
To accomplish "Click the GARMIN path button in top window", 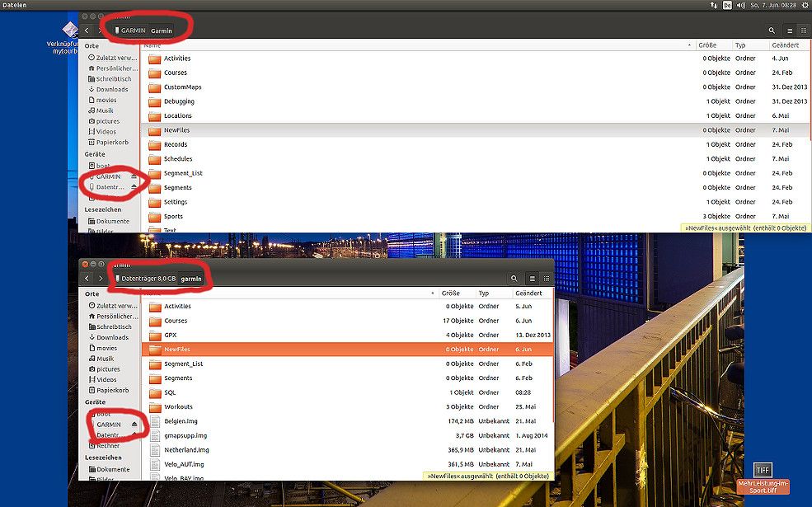I will (130, 31).
